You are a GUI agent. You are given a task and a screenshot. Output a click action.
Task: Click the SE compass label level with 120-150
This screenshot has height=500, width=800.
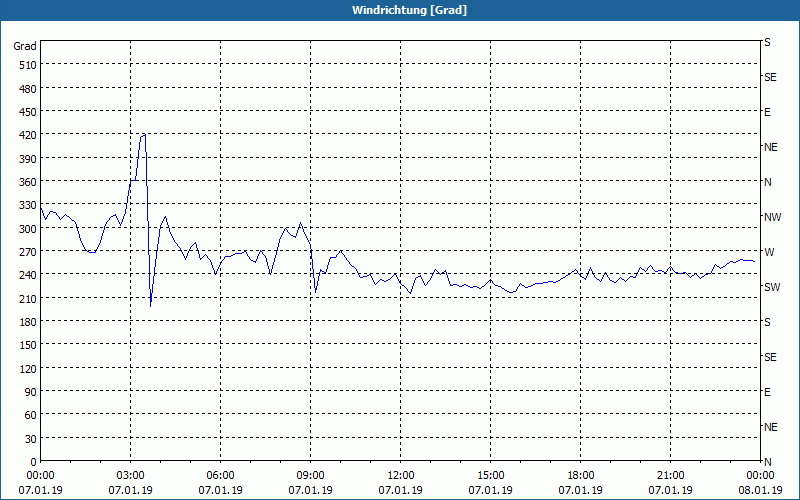point(770,357)
